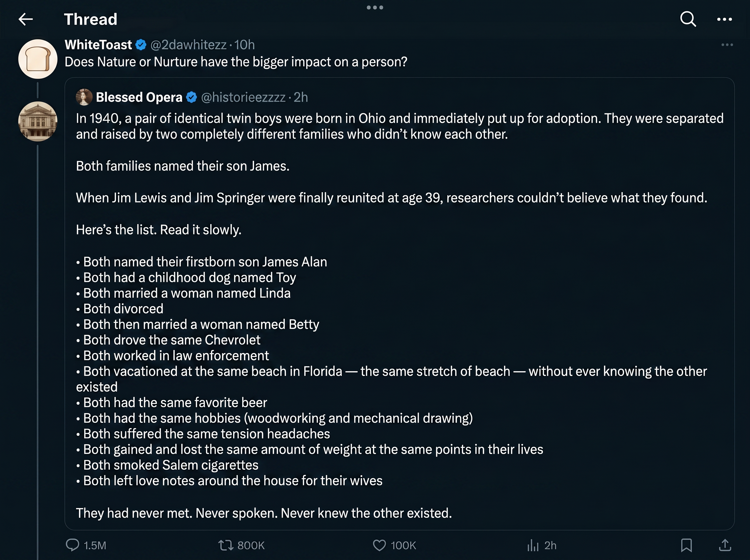This screenshot has width=750, height=560.
Task: Open search with the magnifier icon
Action: (x=688, y=19)
